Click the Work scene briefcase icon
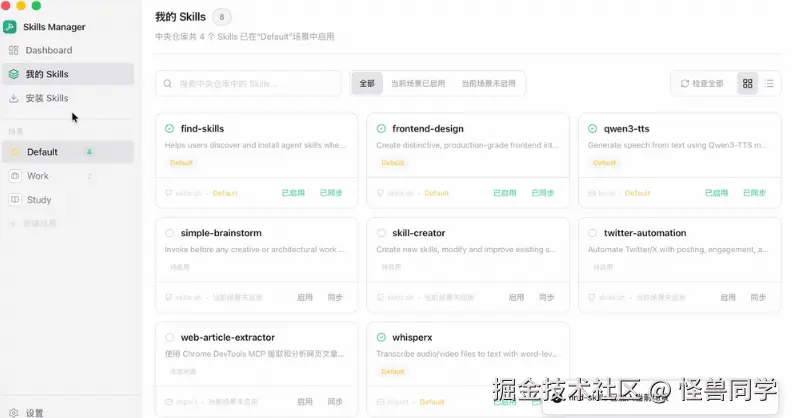 pos(15,176)
